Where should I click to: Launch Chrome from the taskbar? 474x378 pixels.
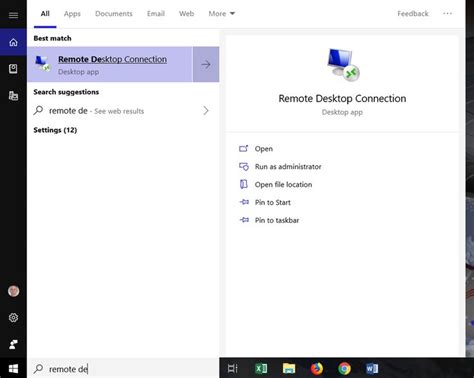pos(344,368)
